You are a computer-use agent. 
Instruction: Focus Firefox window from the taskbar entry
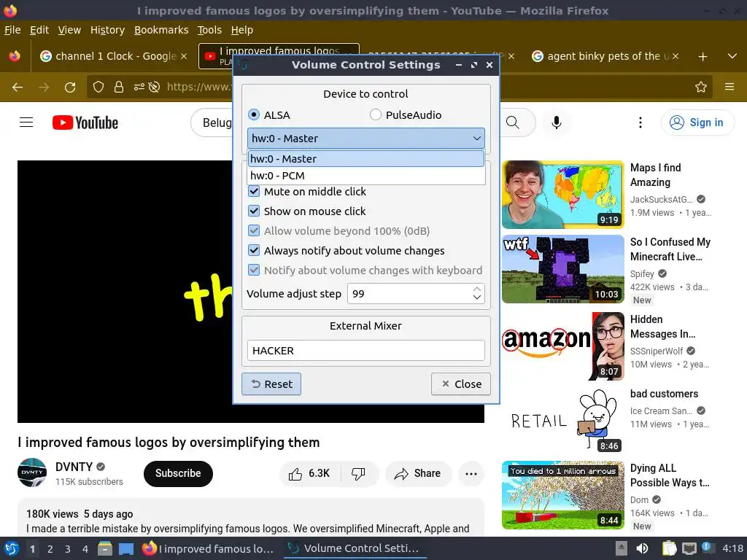click(209, 548)
